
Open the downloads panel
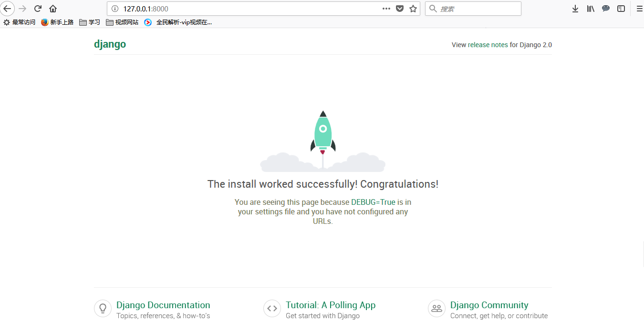click(575, 9)
